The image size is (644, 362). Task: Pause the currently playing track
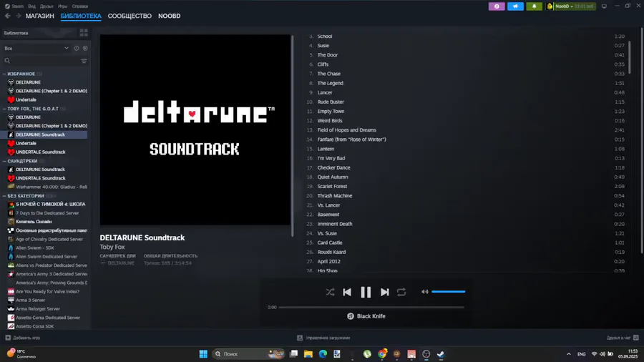366,292
